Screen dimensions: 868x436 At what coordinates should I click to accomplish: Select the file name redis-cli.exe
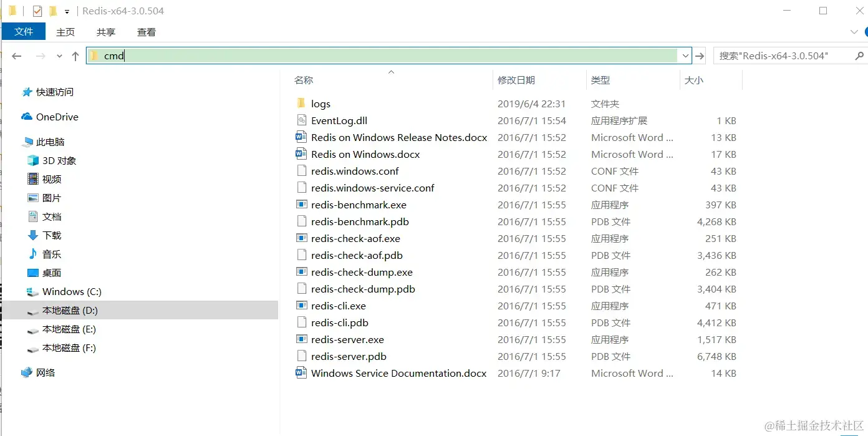click(339, 306)
